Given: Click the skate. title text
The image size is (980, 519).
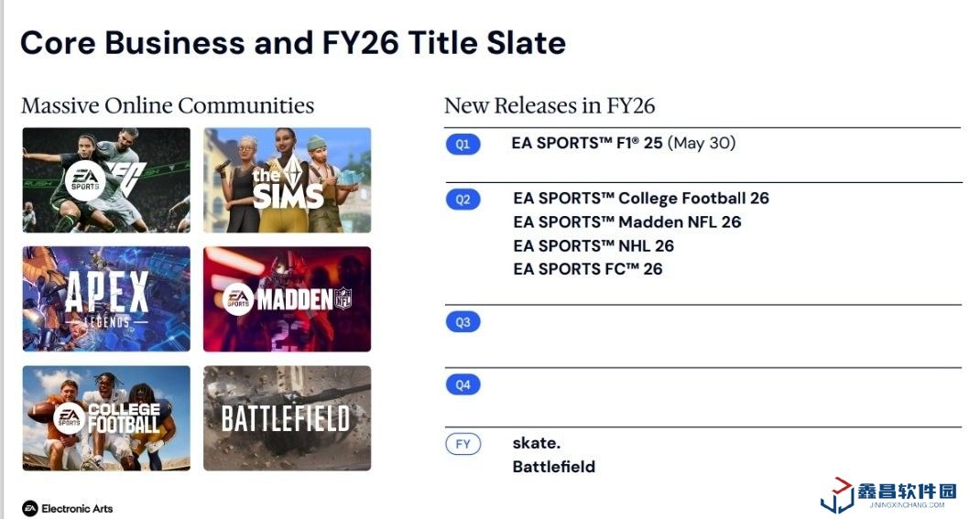Looking at the screenshot, I should coord(536,443).
